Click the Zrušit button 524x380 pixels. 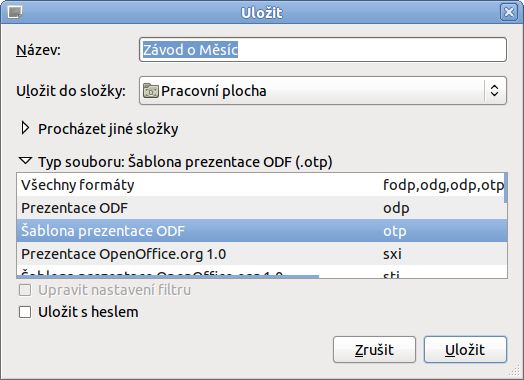coord(374,350)
